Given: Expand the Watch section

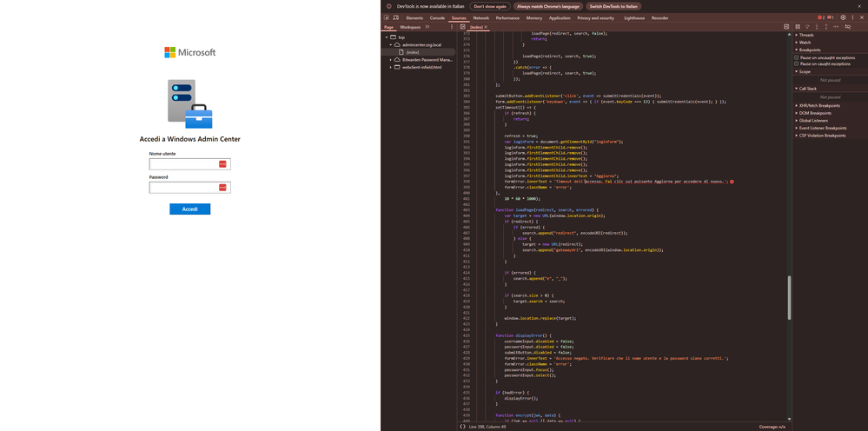Looking at the screenshot, I should [803, 42].
